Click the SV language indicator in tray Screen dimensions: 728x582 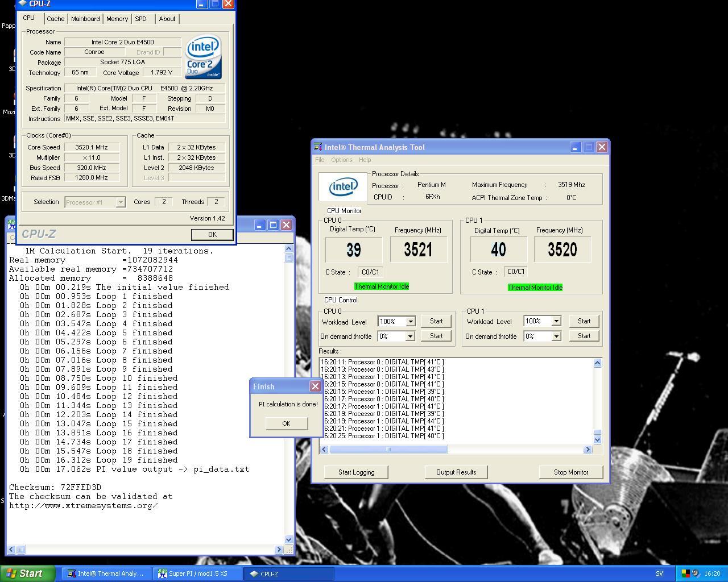(x=660, y=574)
